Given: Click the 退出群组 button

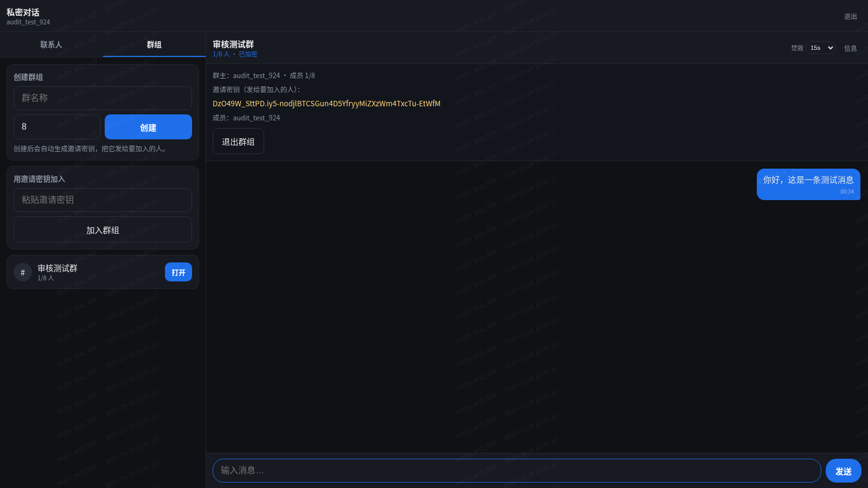Looking at the screenshot, I should 238,142.
